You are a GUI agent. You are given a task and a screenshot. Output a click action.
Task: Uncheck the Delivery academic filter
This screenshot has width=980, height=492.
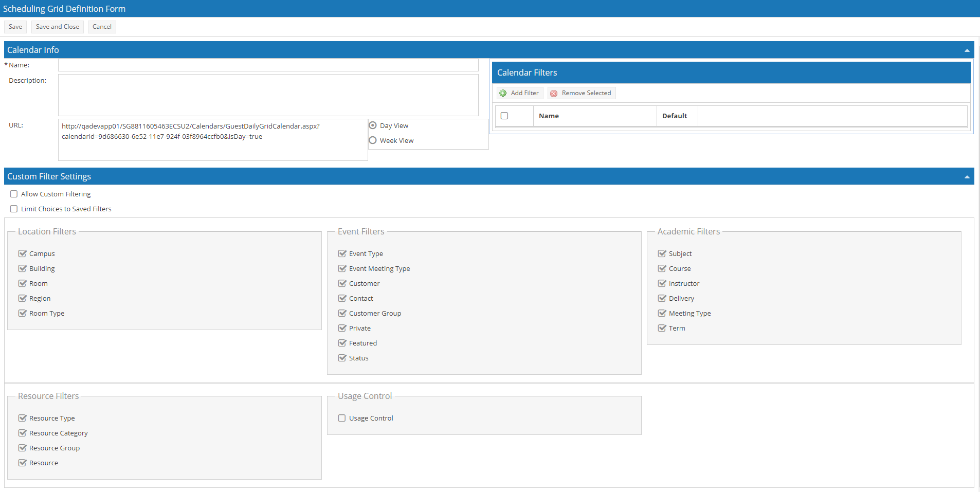662,298
